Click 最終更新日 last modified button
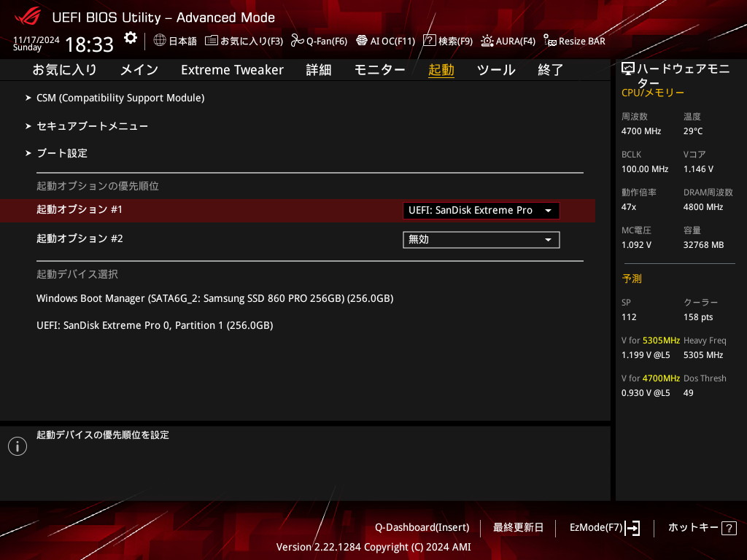The image size is (747, 560). pyautogui.click(x=518, y=528)
